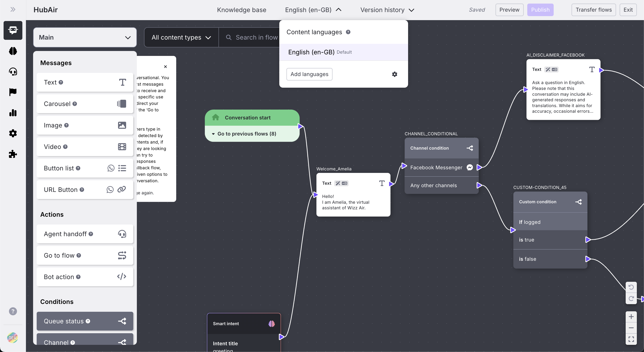
Task: Open the All content types dropdown
Action: [x=181, y=38]
